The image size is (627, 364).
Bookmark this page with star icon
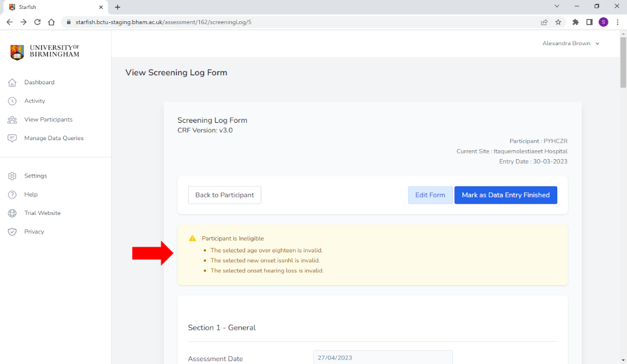(558, 22)
